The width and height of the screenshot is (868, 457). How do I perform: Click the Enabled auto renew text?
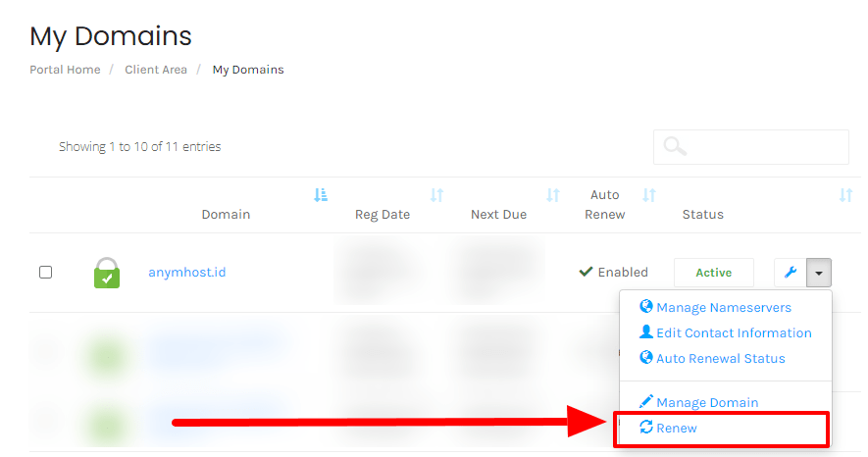point(623,273)
